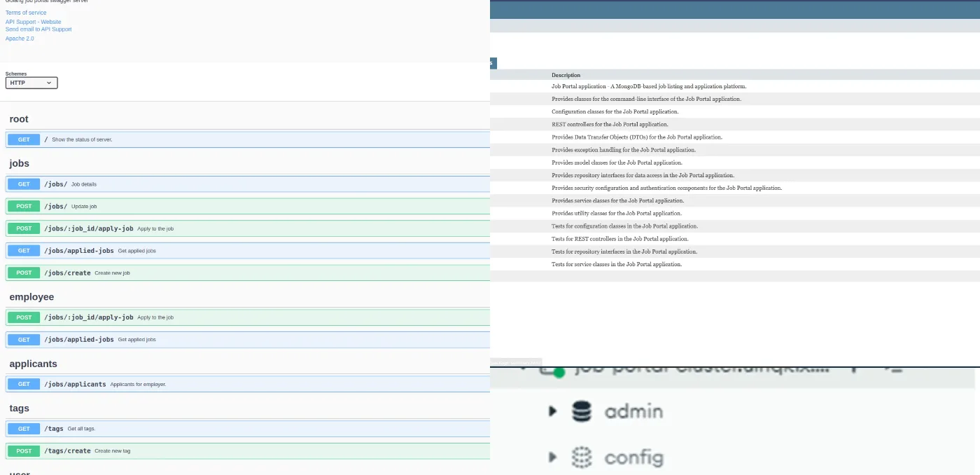980x475 pixels.
Task: Click 'Provides repository interfaces for data access' text
Action: 643,176
